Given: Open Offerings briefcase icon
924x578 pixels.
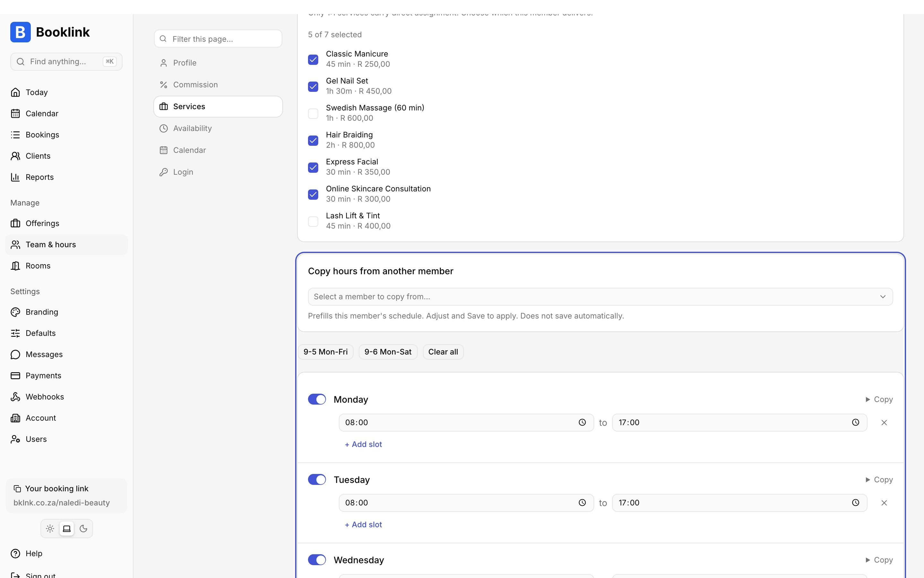Looking at the screenshot, I should point(15,223).
